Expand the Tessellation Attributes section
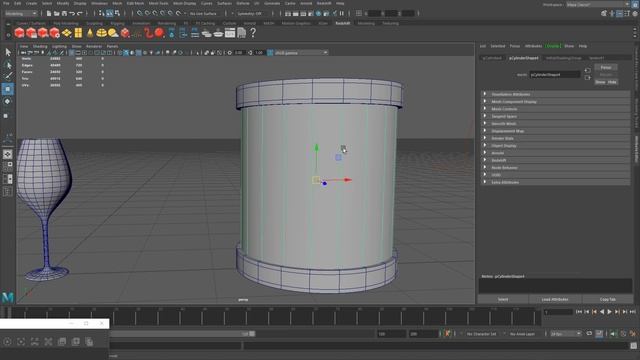This screenshot has height=360, width=640. pyautogui.click(x=556, y=94)
